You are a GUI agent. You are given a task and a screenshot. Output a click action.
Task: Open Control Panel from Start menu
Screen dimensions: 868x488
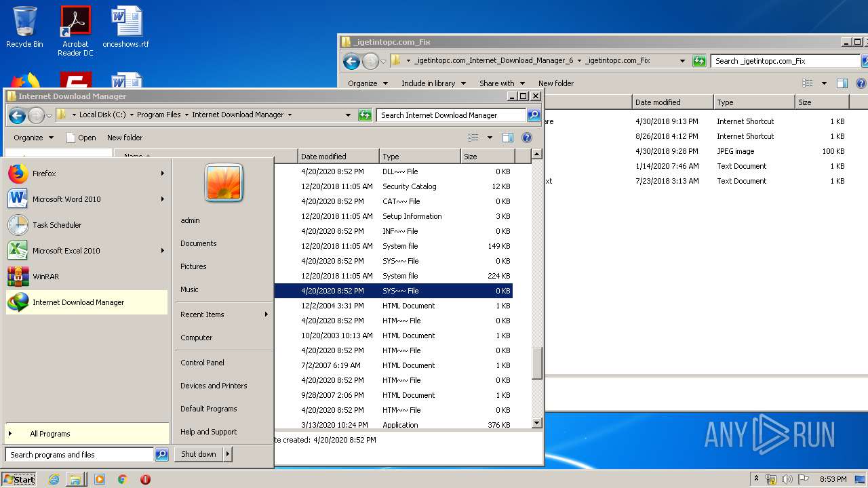click(202, 363)
